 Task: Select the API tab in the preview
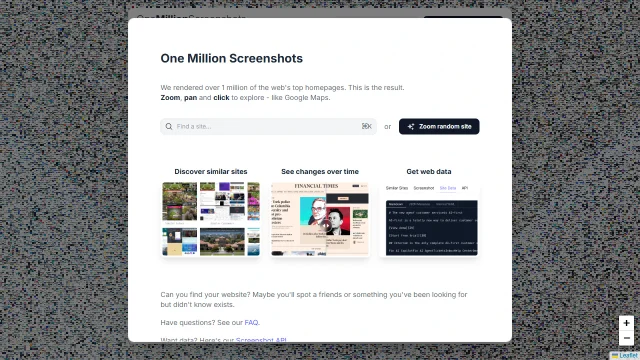point(464,188)
